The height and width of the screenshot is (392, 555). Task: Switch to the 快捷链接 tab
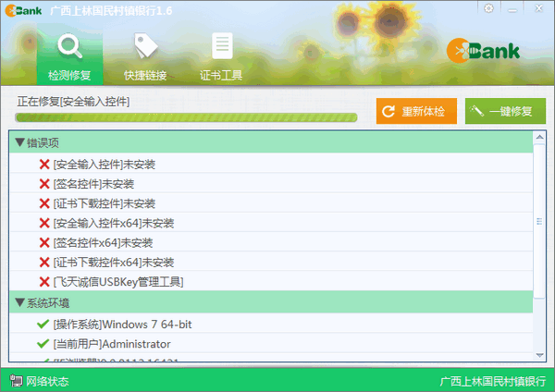[146, 55]
